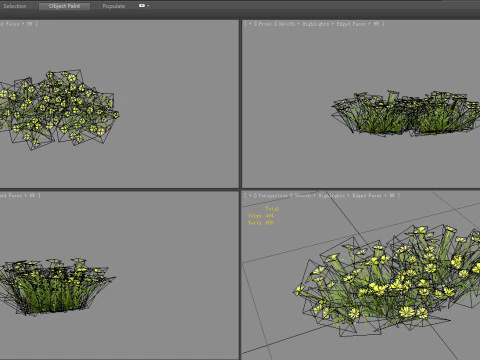Image resolution: width=480 pixels, height=360 pixels.
Task: Click the Verts count statistic
Action: [x=261, y=223]
